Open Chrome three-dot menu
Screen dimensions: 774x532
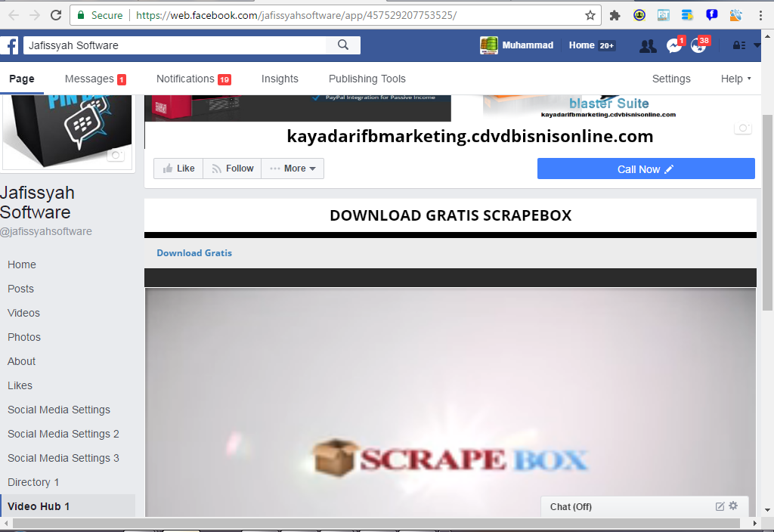coord(760,15)
